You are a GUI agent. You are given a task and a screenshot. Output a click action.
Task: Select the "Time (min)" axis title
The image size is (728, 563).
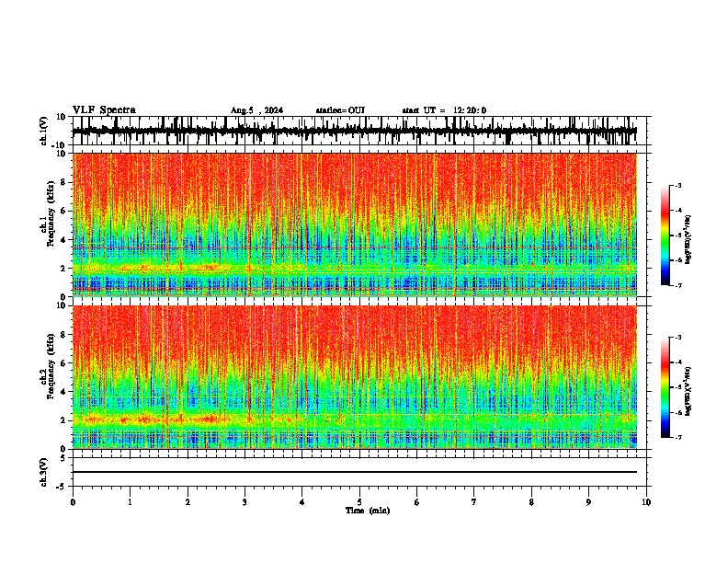[368, 511]
